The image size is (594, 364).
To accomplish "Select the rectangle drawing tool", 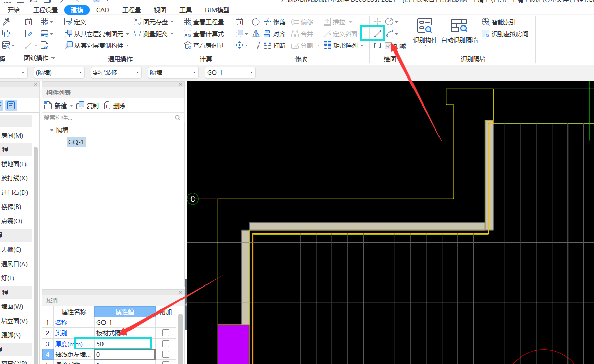I will [377, 46].
